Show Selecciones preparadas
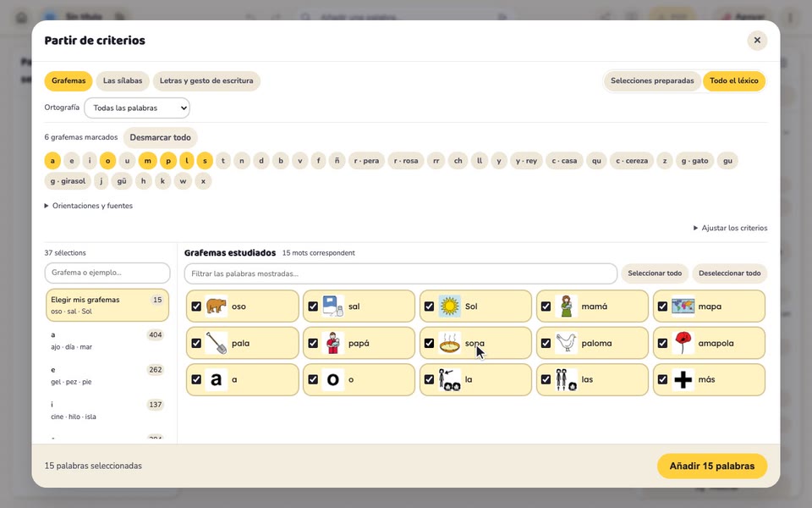Screen dimensions: 812x508 (x=652, y=81)
